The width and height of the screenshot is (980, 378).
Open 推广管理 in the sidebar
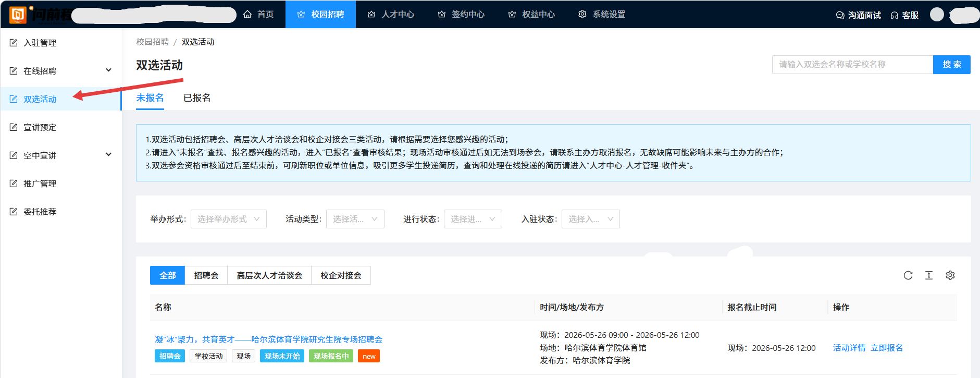click(61, 184)
